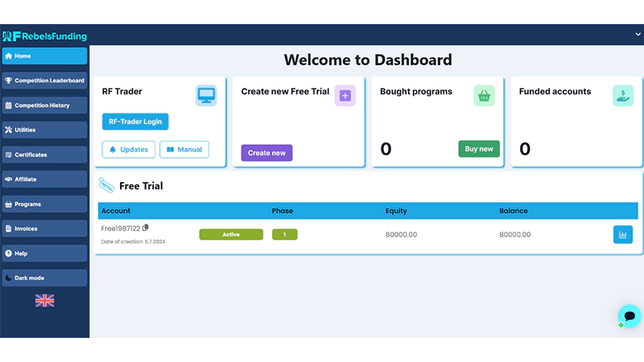644x362 pixels.
Task: Open the Competition Leaderboard menu item
Action: (x=44, y=80)
